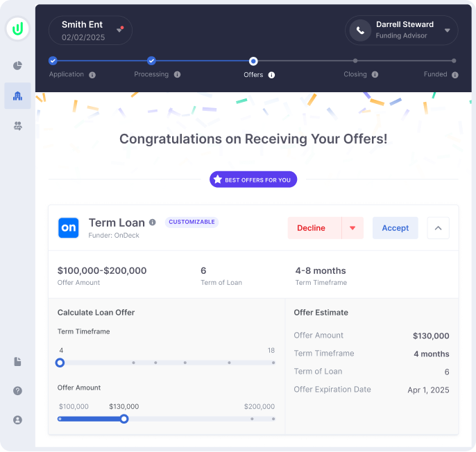Viewport: 476px width, 452px height.
Task: Click the Best Offers For You badge
Action: click(253, 180)
